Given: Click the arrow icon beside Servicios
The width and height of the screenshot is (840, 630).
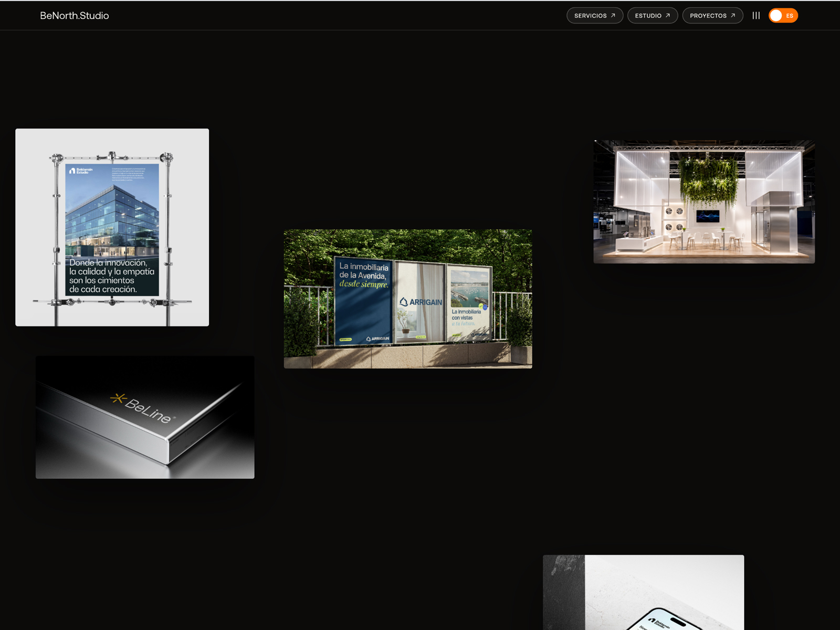Looking at the screenshot, I should [x=613, y=16].
